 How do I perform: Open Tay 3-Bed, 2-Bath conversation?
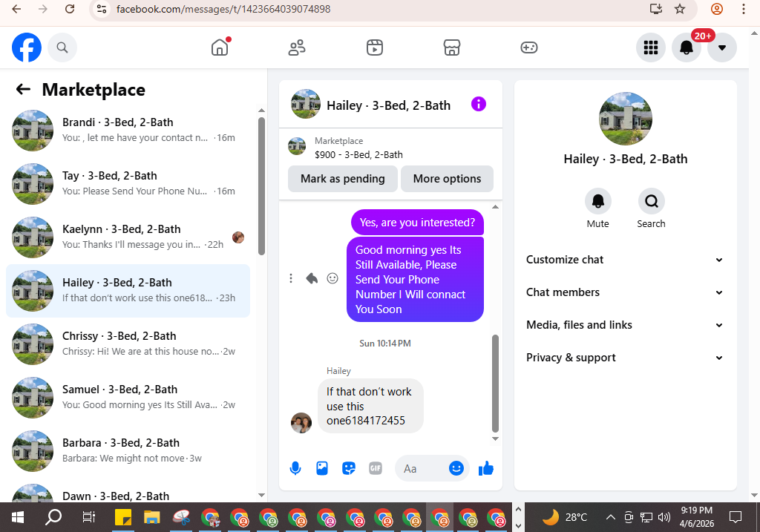(128, 184)
